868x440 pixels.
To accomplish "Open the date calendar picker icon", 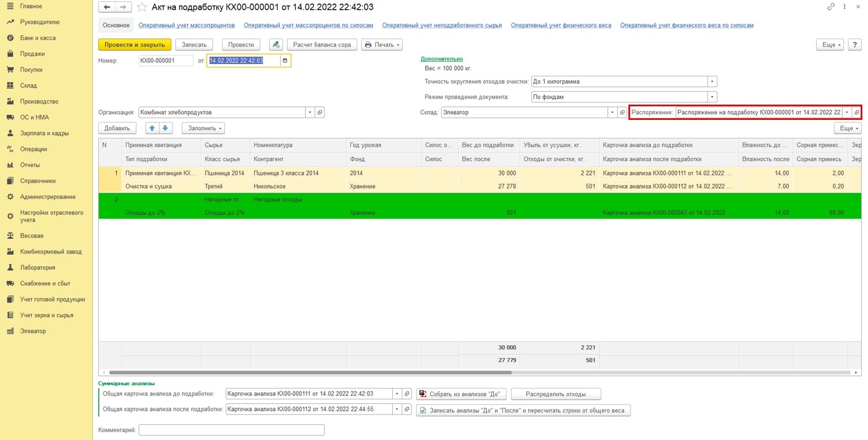I will [x=285, y=61].
